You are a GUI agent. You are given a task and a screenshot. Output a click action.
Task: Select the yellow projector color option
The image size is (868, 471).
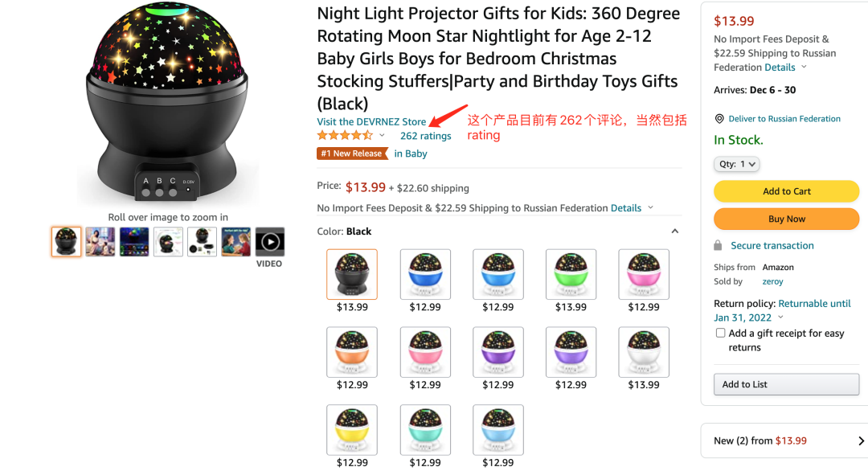click(x=352, y=430)
